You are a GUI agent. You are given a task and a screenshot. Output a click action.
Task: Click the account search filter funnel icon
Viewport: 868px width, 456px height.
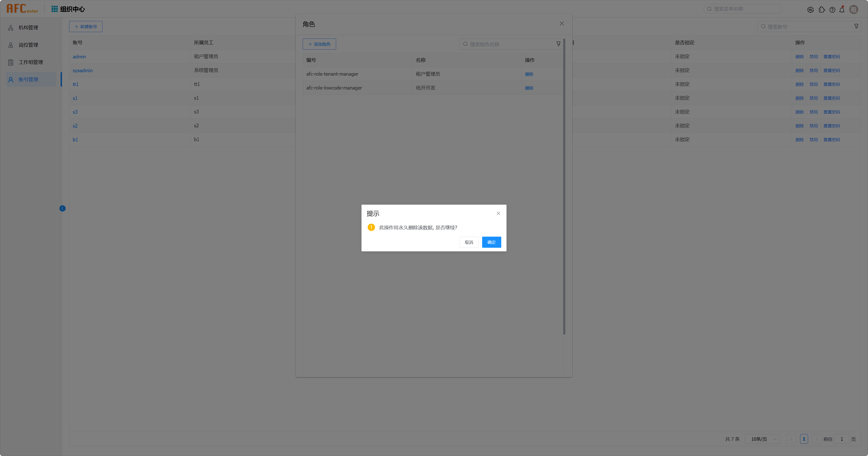click(x=856, y=26)
